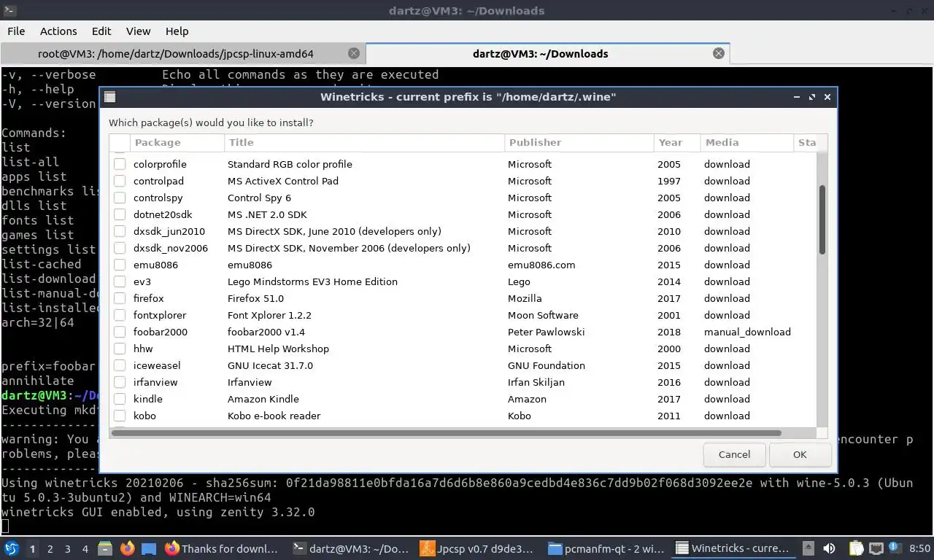Check the irfanview package checkbox
934x560 pixels.
pyautogui.click(x=120, y=382)
